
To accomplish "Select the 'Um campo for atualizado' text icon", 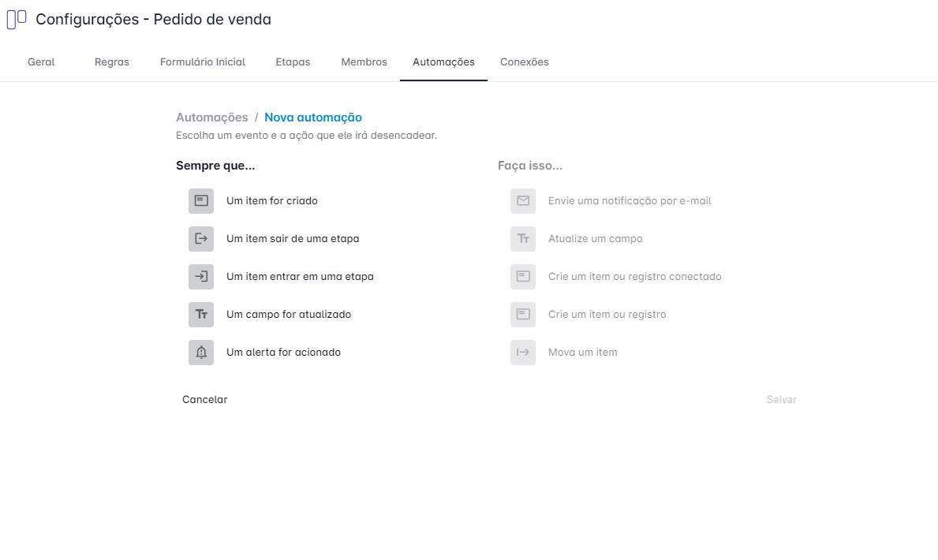I will [x=201, y=315].
